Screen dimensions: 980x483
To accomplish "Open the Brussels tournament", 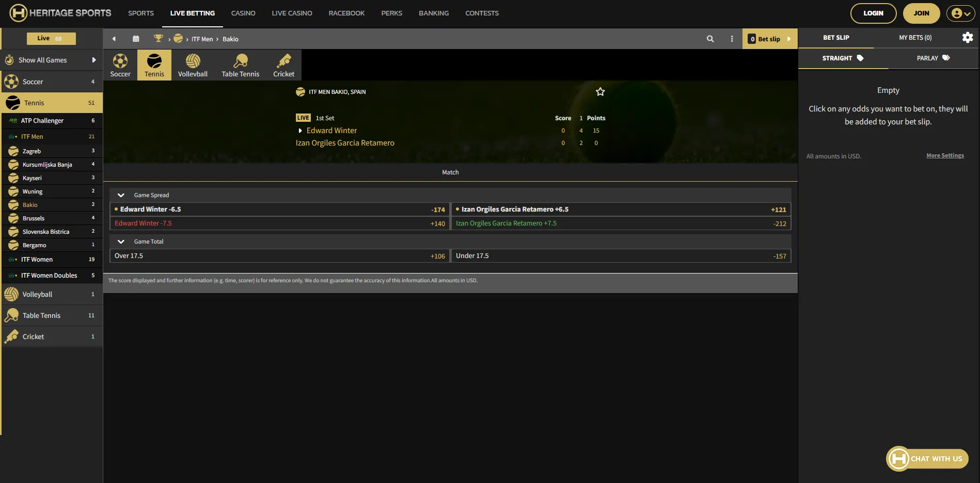I will click(x=52, y=218).
